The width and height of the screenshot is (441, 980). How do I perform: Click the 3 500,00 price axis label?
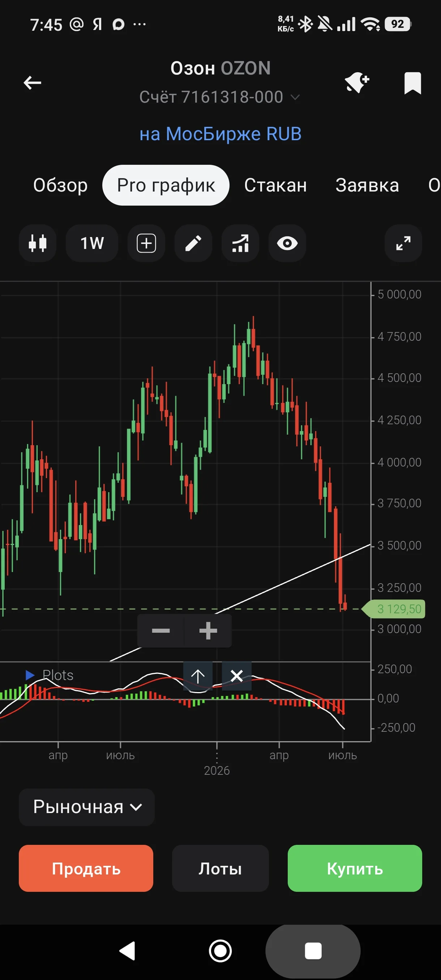click(x=399, y=545)
